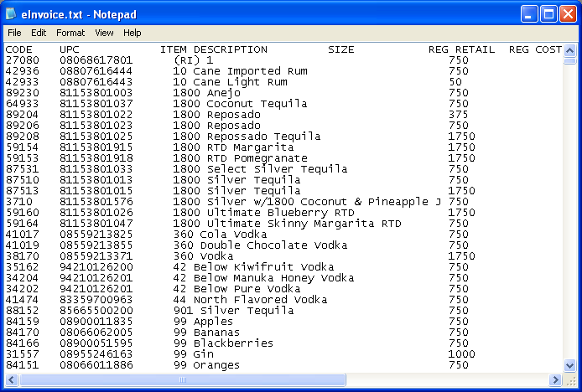The image size is (582, 392).
Task: Click text '99 Gin'
Action: click(x=194, y=353)
